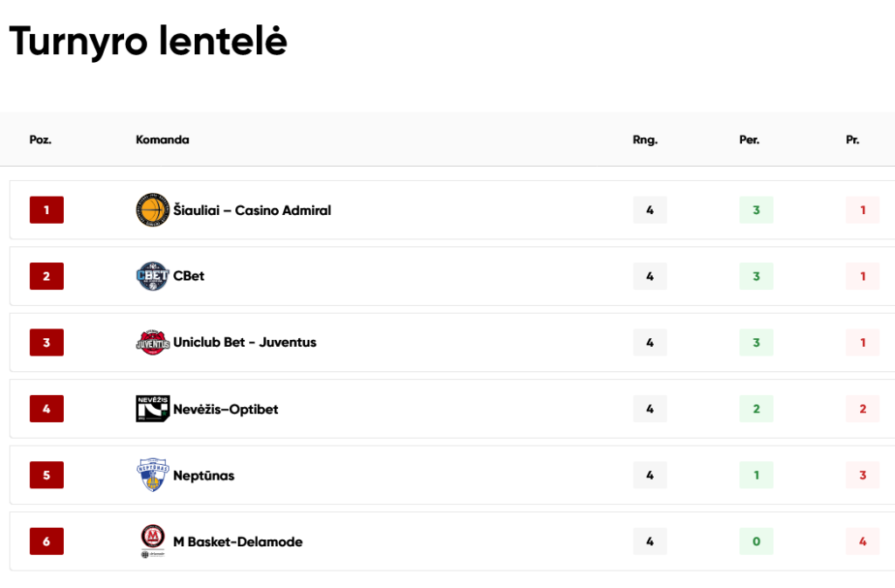
Task: Open Nevėžis–Optibet team page
Action: tap(225, 409)
